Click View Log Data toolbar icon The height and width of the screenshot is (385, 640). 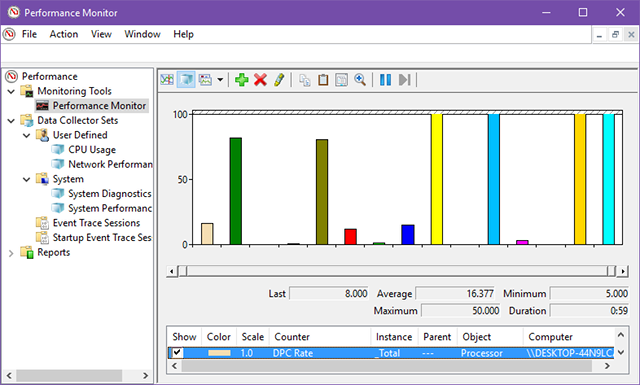tap(186, 80)
